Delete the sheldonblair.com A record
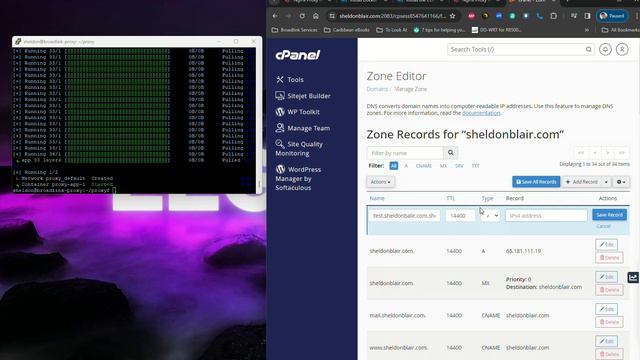640x360 pixels. click(609, 258)
